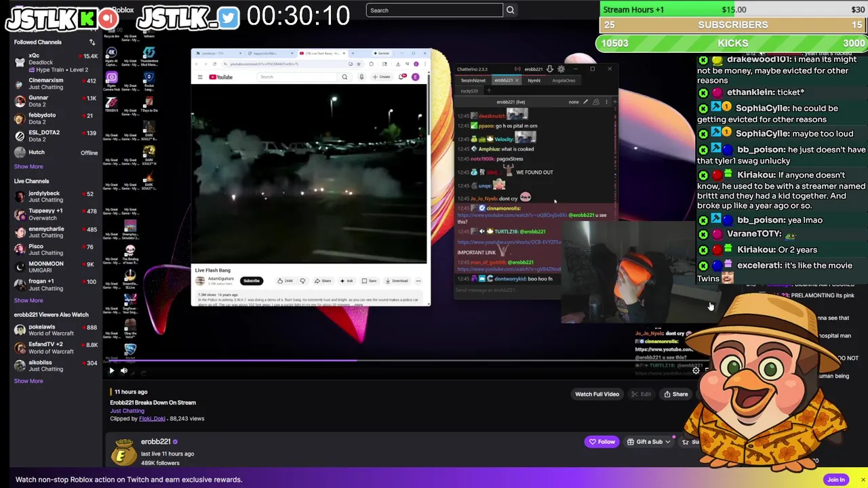
Task: Open Tuppeeyy Overwatch channel
Action: tap(56, 214)
